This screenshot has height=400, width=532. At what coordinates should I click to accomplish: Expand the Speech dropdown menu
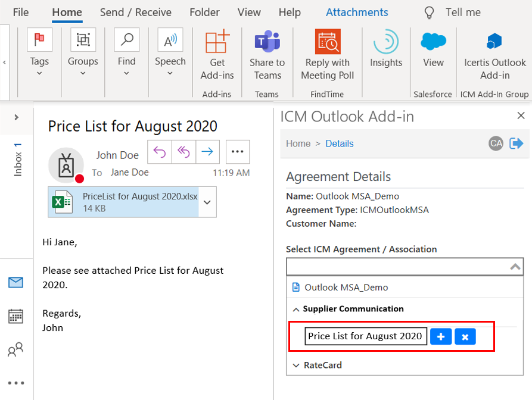click(x=170, y=65)
